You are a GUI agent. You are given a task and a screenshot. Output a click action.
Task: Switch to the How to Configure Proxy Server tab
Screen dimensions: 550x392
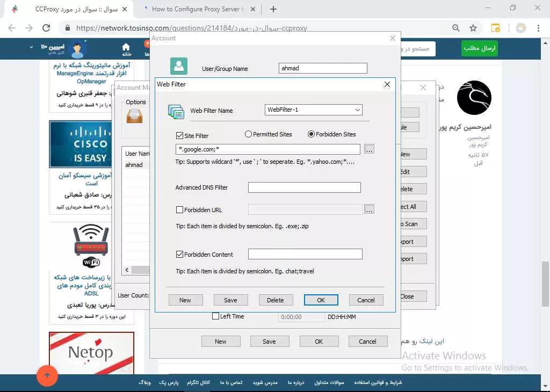pyautogui.click(x=198, y=9)
